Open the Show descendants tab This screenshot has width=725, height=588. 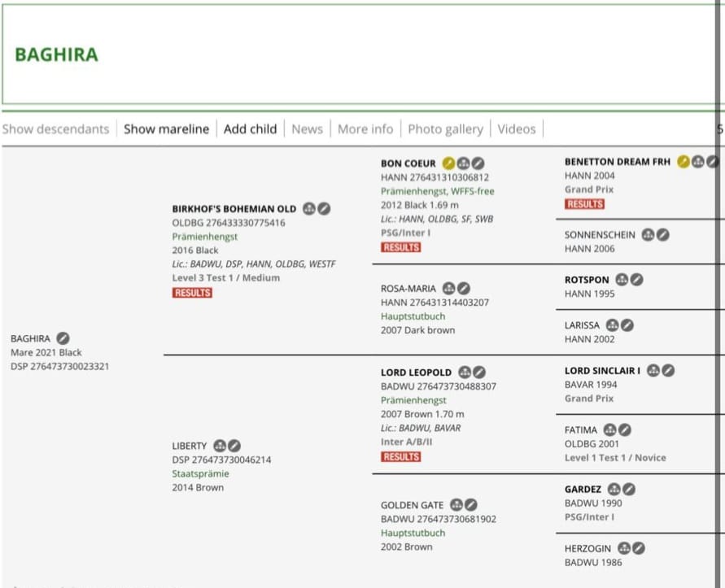pyautogui.click(x=55, y=128)
